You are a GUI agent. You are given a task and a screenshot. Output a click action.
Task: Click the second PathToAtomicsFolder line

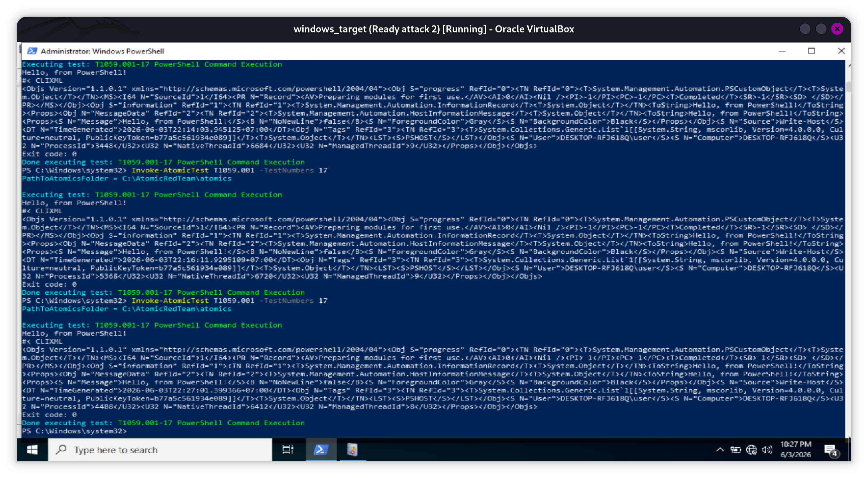tap(127, 309)
